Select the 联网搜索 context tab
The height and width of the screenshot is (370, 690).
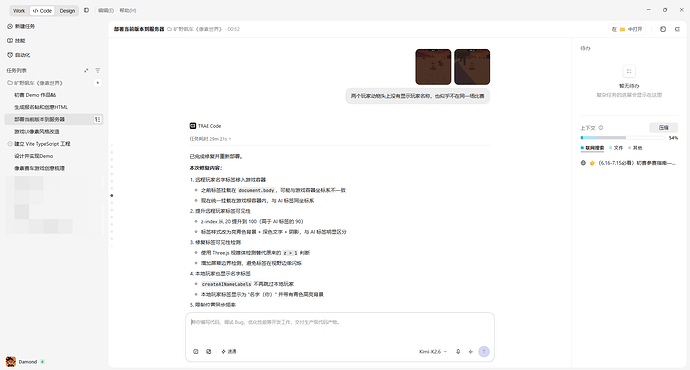point(592,148)
